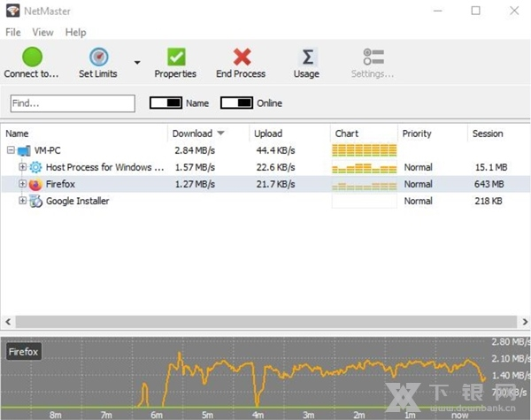The image size is (531, 420).
Task: Click the green Connect to... icon
Action: (32, 57)
